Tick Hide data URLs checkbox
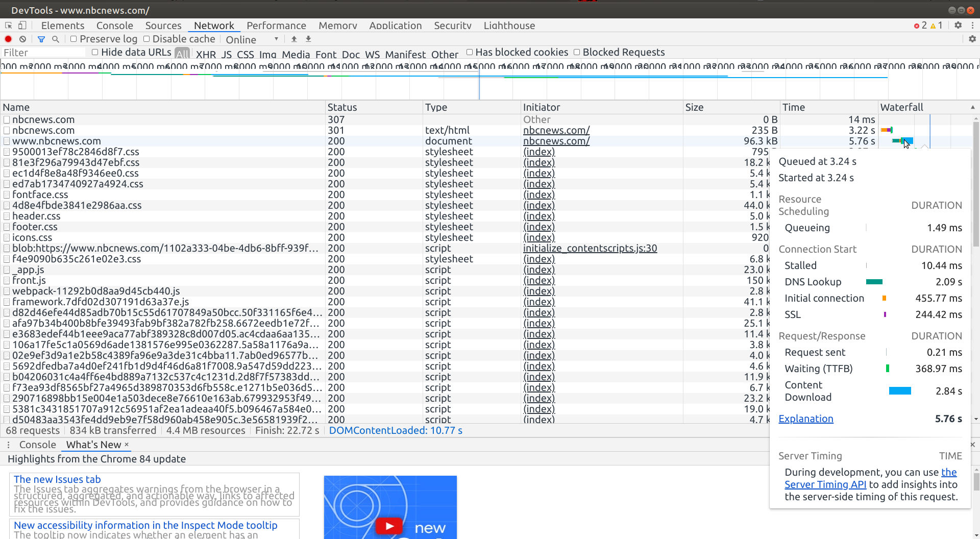The width and height of the screenshot is (980, 539). coord(95,52)
